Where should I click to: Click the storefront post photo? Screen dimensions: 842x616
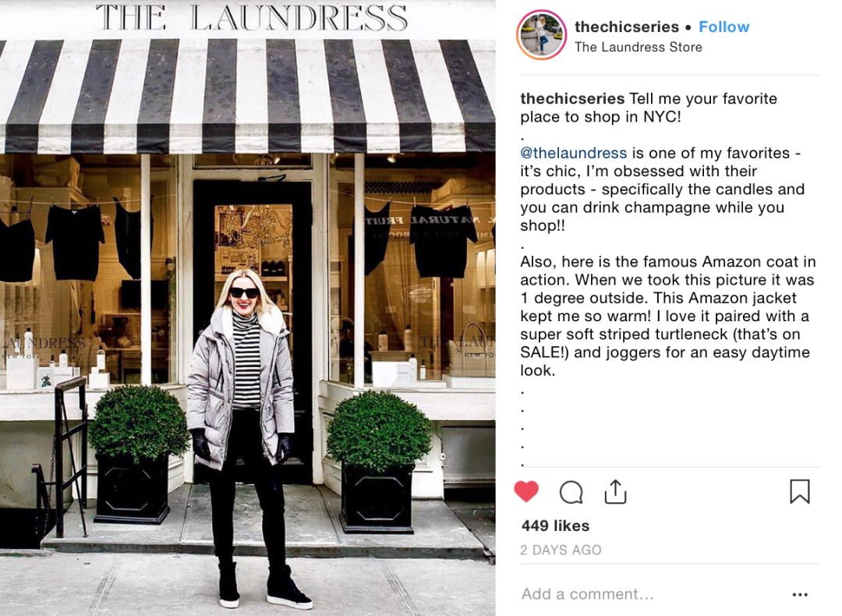[248, 308]
